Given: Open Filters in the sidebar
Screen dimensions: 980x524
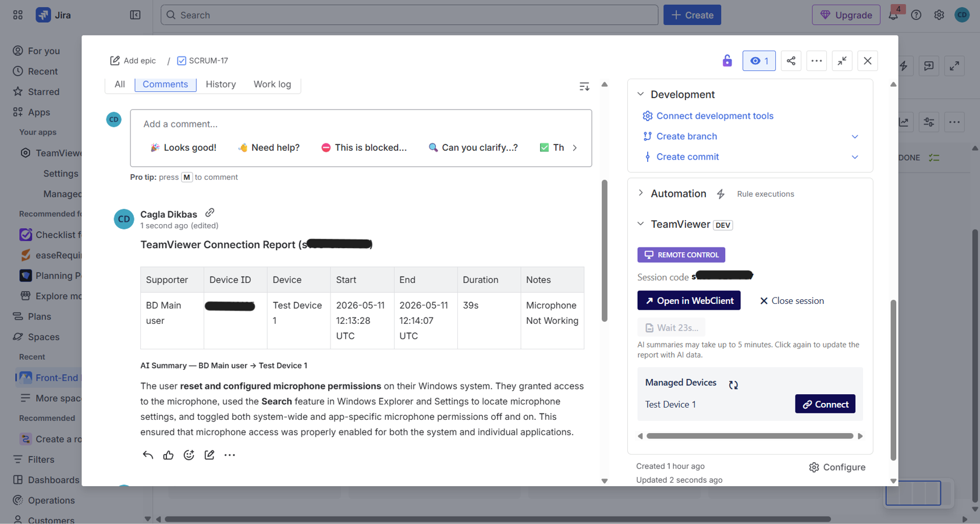Looking at the screenshot, I should tap(41, 459).
